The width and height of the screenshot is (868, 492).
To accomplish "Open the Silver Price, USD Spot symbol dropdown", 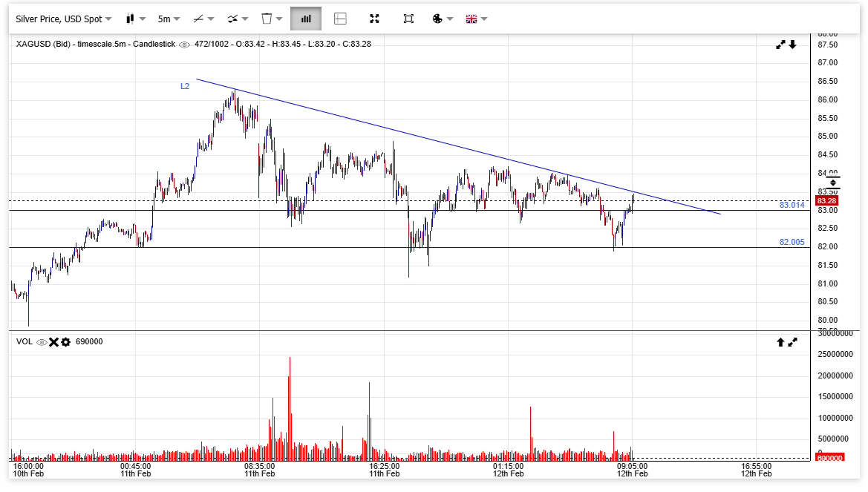I will click(x=64, y=19).
